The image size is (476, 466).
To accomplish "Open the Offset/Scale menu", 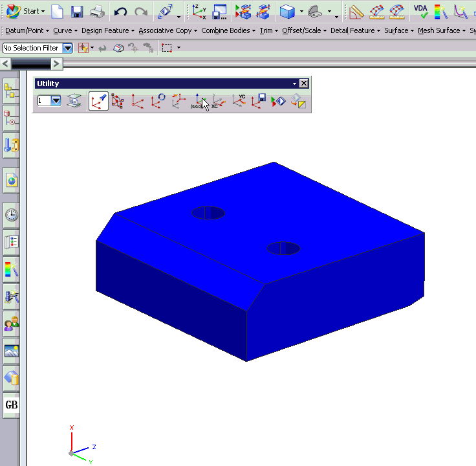I will tap(304, 30).
